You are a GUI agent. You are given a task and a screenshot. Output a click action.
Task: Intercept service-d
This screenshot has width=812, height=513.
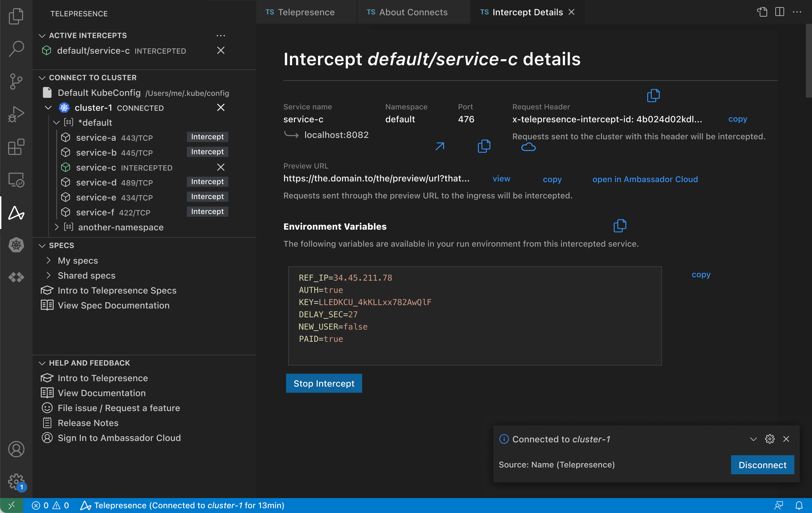point(207,182)
